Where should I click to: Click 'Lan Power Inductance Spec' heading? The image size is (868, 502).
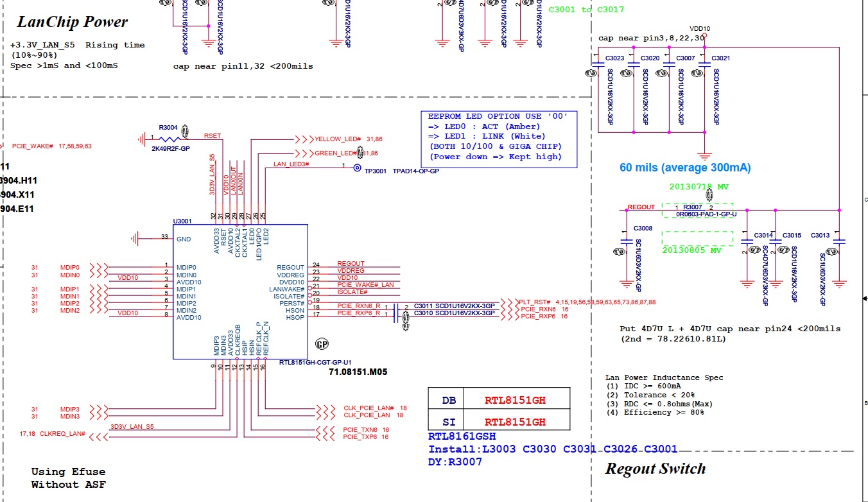click(x=664, y=377)
